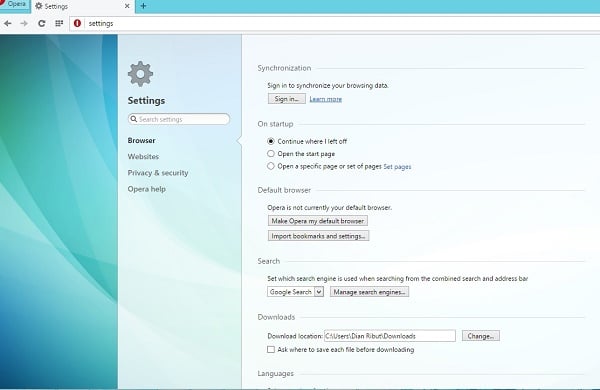Select the Settings tab
Image resolution: width=600 pixels, height=390 pixels.
point(83,7)
